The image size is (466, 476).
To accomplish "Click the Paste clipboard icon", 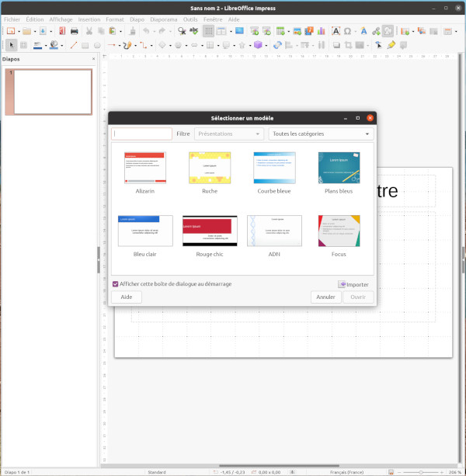I will tap(113, 31).
